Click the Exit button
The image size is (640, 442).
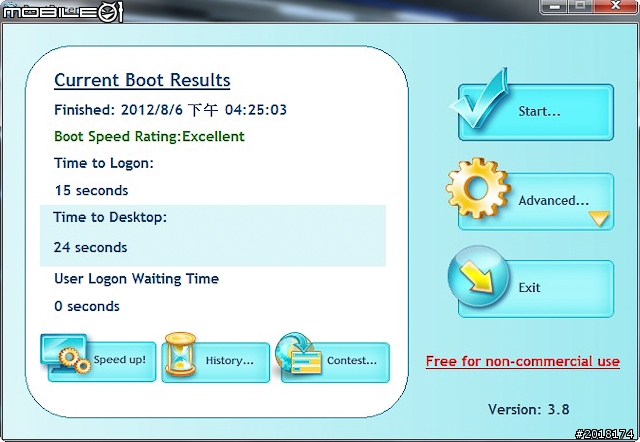pyautogui.click(x=536, y=289)
